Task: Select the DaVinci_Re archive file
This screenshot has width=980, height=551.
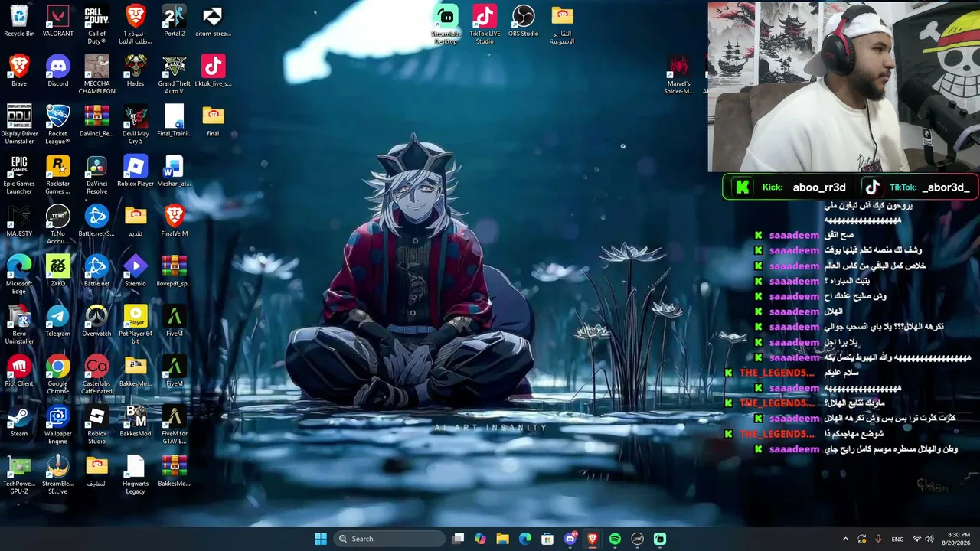Action: (x=96, y=120)
